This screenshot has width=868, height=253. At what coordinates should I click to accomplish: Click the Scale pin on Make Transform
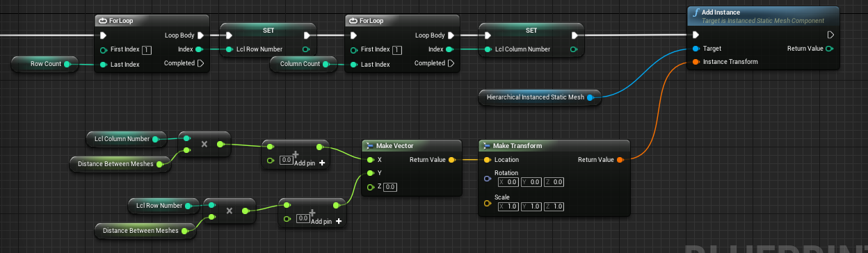(487, 203)
